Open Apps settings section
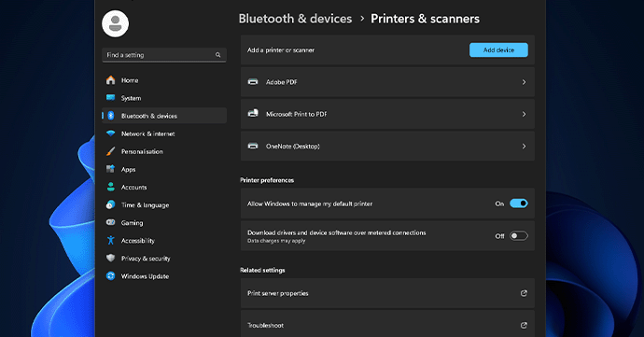 (x=164, y=169)
